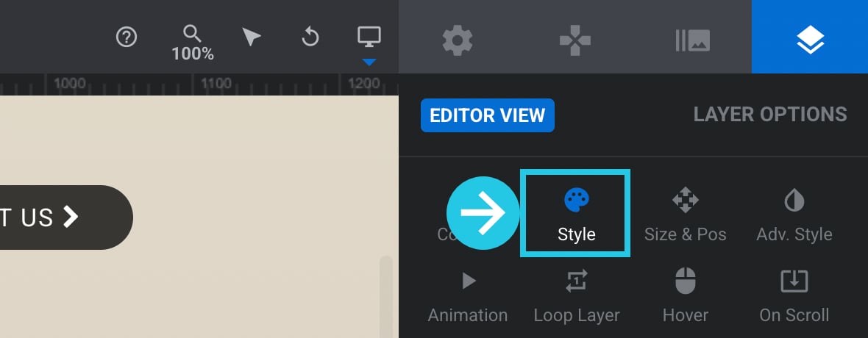Viewport: 868px width, 338px height.
Task: Open layer options stack tab
Action: point(810,37)
